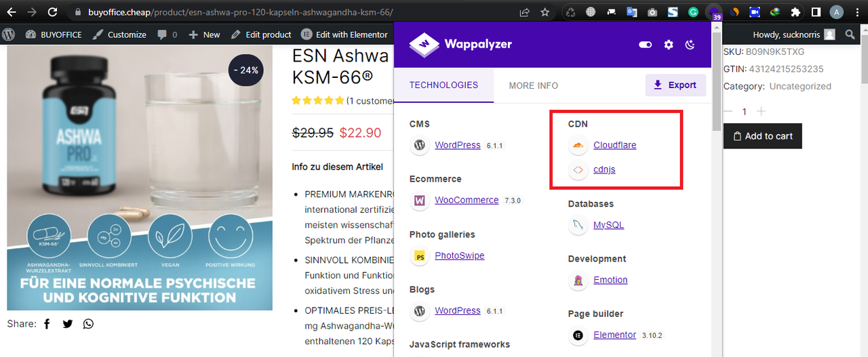Bookmark this page with star icon
Viewport: 868px width, 357px height.
tap(545, 12)
